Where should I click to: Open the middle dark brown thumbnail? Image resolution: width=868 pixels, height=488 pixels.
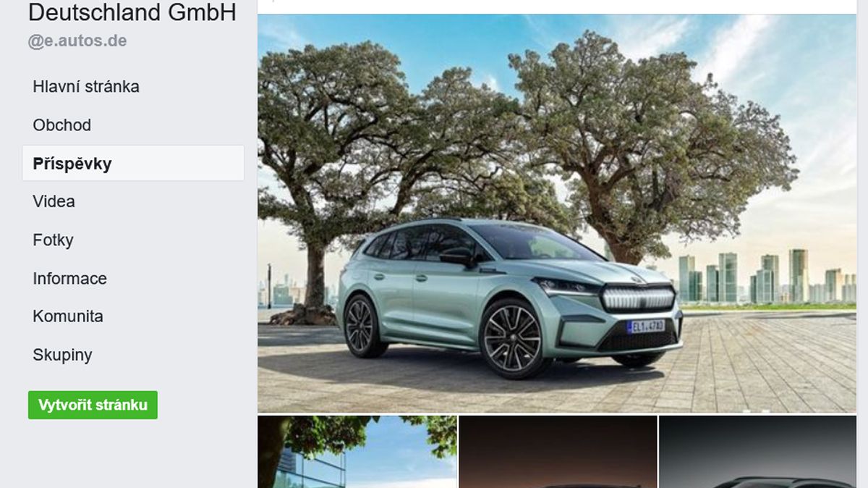click(x=558, y=452)
